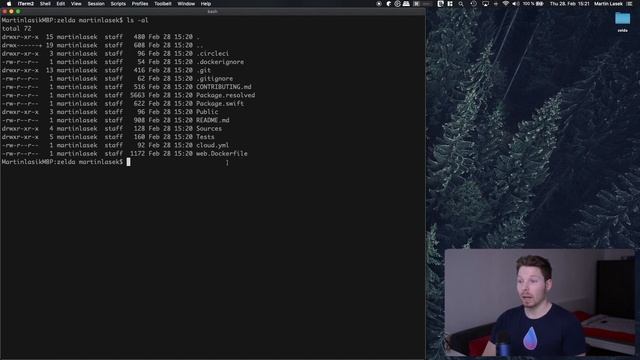This screenshot has height=360, width=640.
Task: Click the .gitignore file name
Action: [214, 78]
